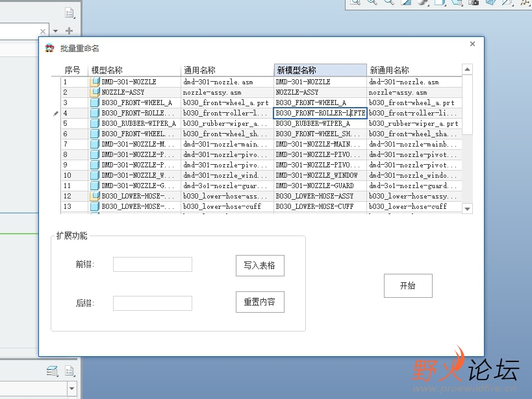Click the 通用名称 column header

227,70
